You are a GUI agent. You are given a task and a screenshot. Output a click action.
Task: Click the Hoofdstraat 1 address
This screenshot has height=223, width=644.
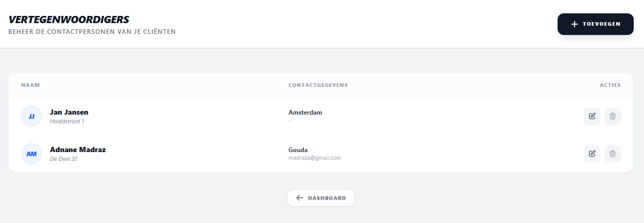click(x=67, y=122)
